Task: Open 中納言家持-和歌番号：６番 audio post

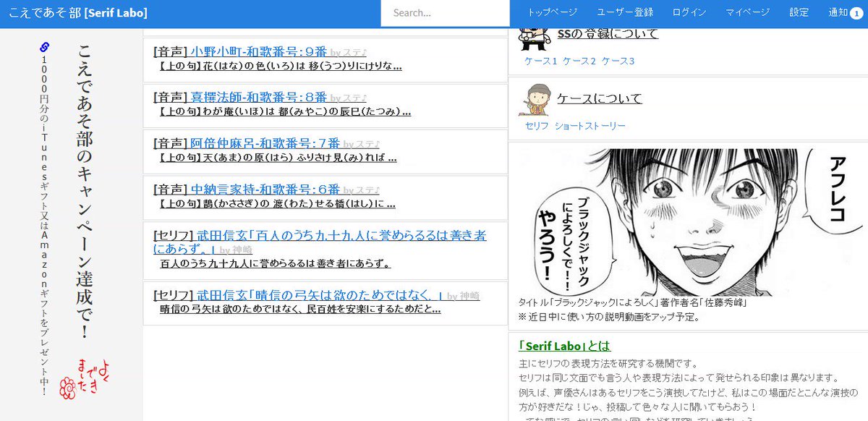Action: click(265, 190)
